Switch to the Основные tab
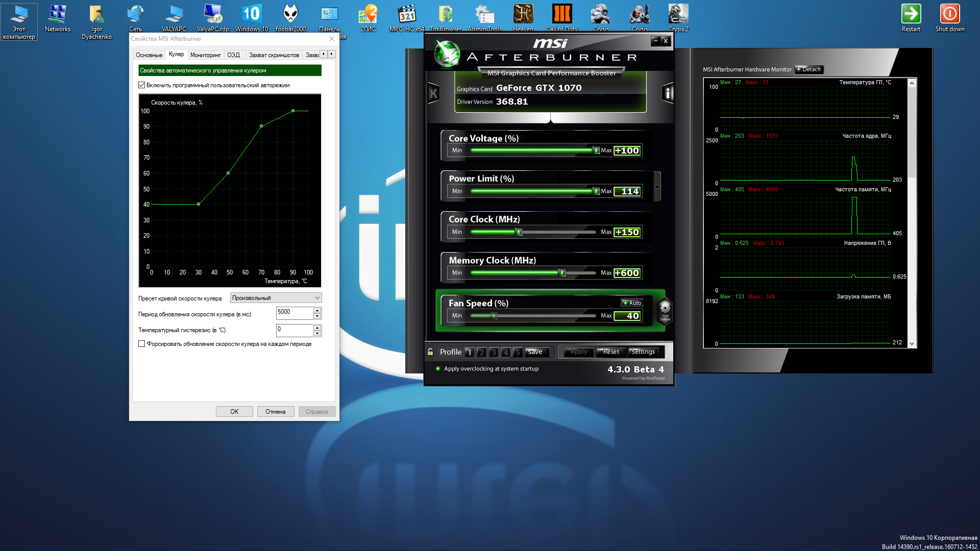This screenshot has height=551, width=980. click(x=149, y=55)
